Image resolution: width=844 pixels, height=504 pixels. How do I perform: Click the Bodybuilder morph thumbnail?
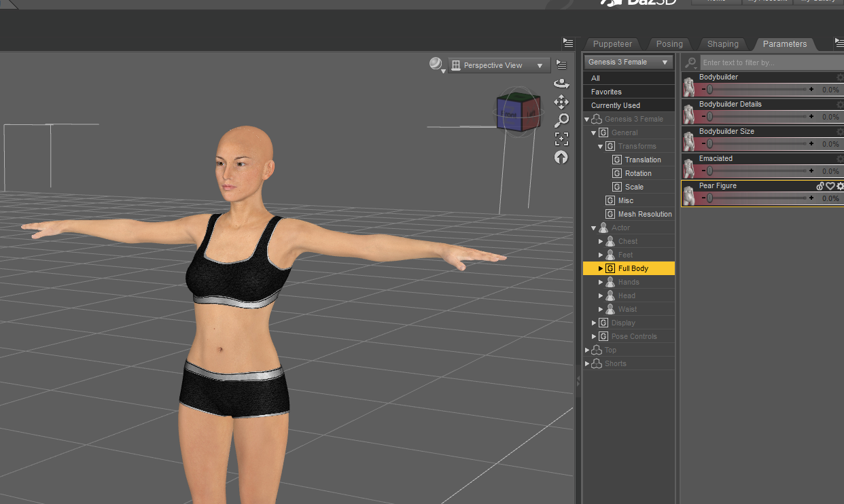click(689, 86)
